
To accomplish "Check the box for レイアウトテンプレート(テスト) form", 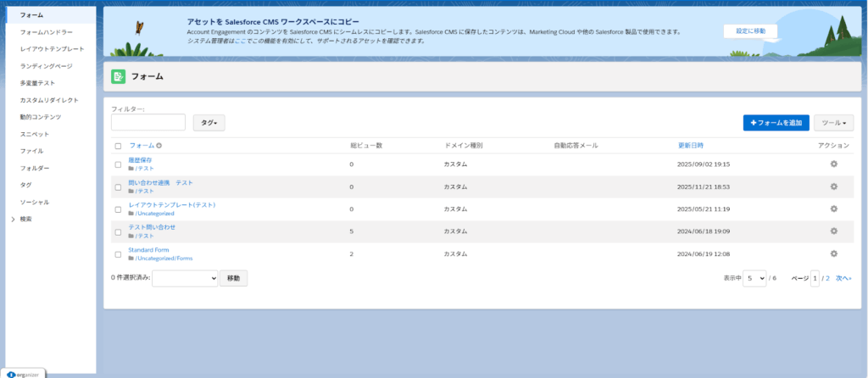I will click(118, 209).
